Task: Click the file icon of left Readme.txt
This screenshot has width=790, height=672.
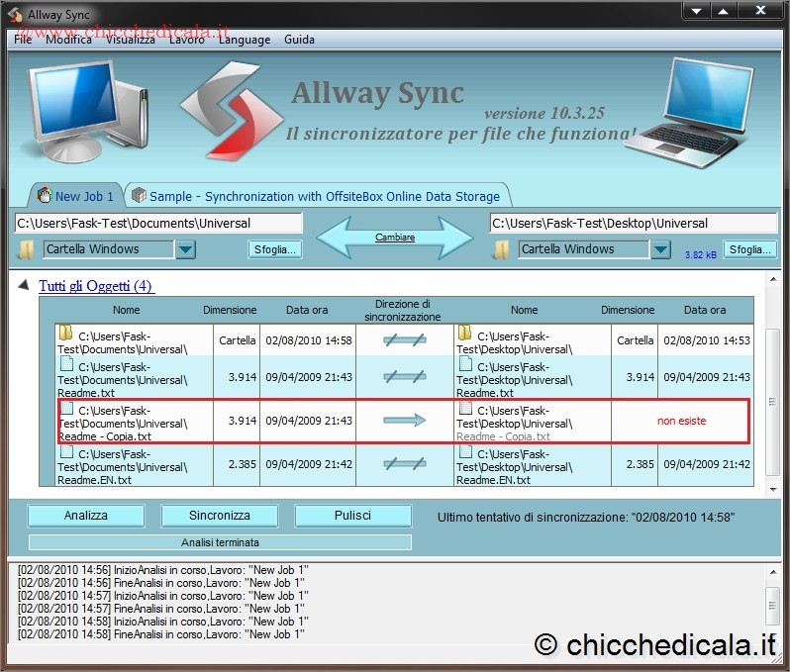Action: tap(66, 364)
